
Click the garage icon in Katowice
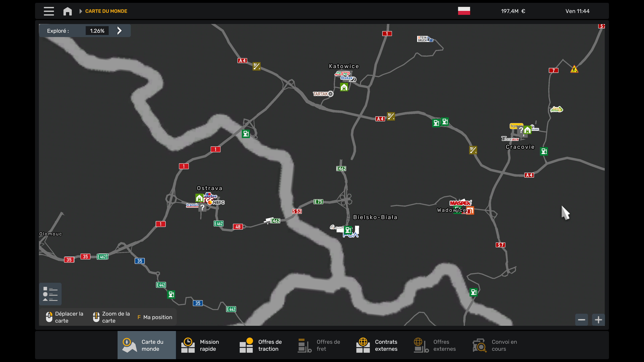(344, 87)
